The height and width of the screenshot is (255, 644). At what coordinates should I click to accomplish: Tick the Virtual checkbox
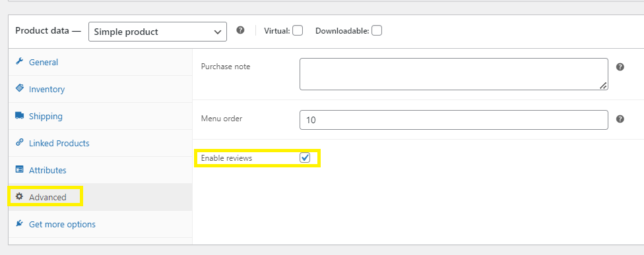[x=298, y=31]
